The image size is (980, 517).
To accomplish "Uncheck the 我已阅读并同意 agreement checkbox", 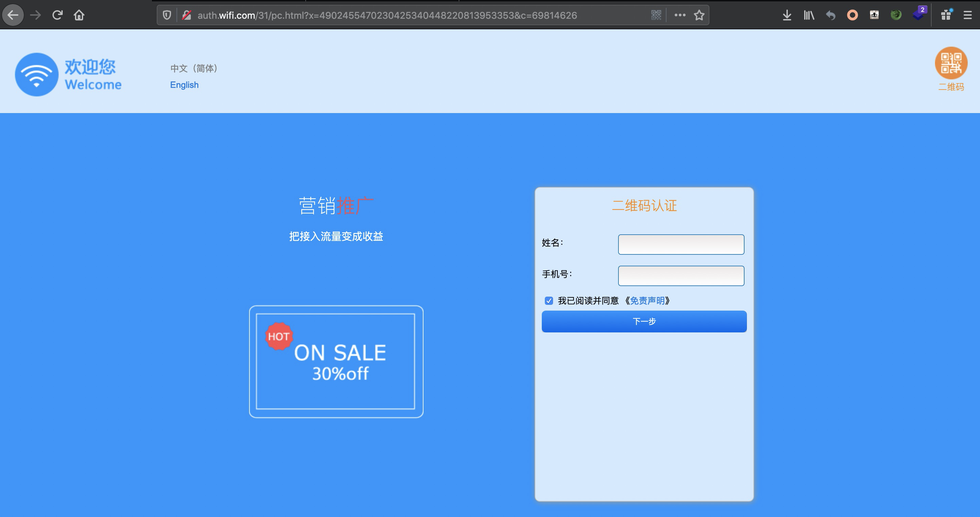I will click(x=549, y=301).
